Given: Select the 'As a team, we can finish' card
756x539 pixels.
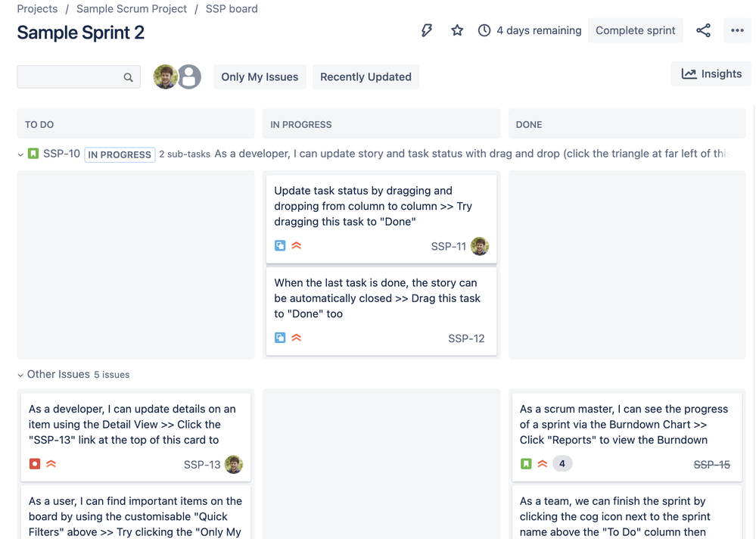Looking at the screenshot, I should pos(627,513).
